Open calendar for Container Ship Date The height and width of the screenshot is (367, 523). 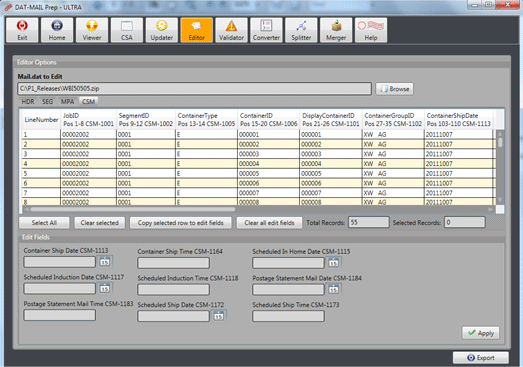(105, 262)
